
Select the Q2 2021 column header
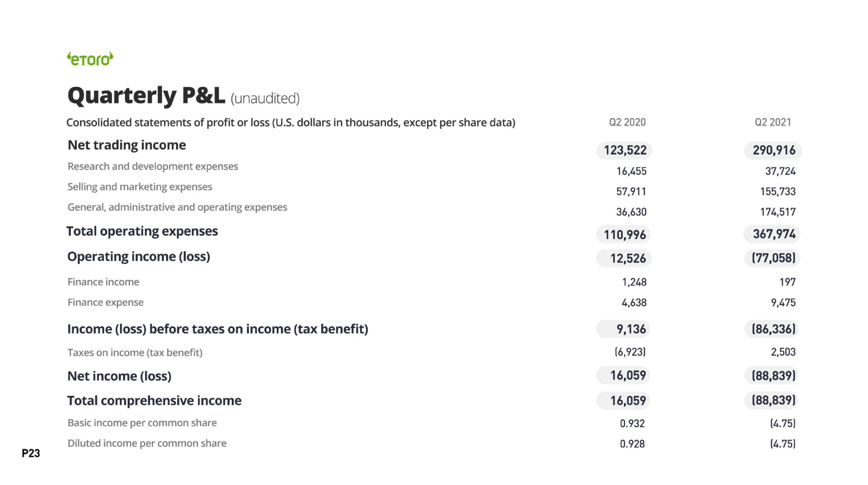click(773, 122)
